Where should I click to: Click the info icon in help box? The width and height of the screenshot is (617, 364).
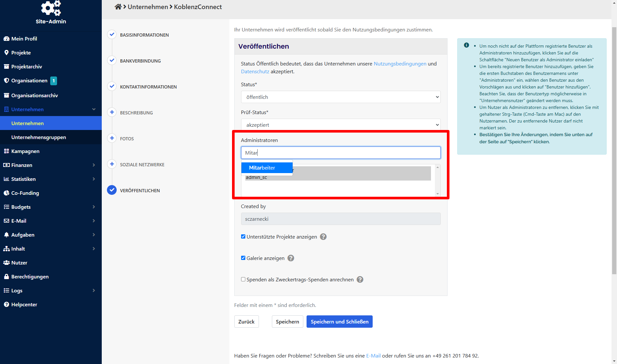point(466,45)
